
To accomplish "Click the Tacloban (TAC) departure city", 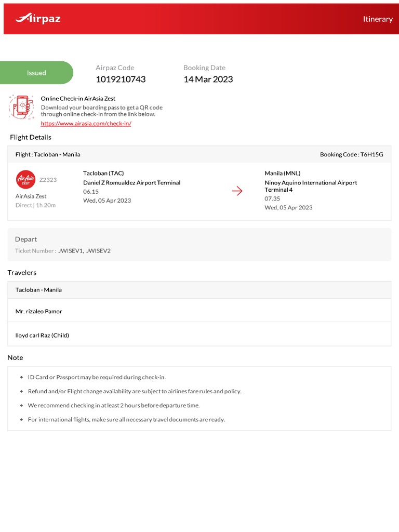I will [103, 174].
